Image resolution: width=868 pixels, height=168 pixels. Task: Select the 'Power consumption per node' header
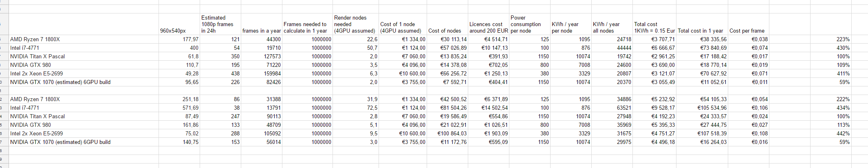click(529, 24)
